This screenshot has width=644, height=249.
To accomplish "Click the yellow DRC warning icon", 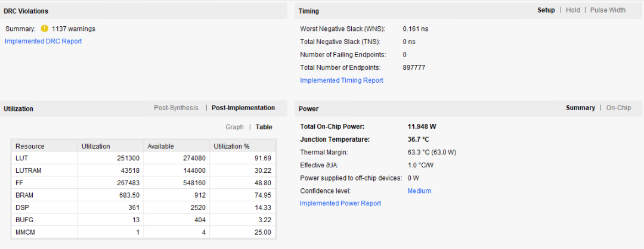I will click(44, 29).
